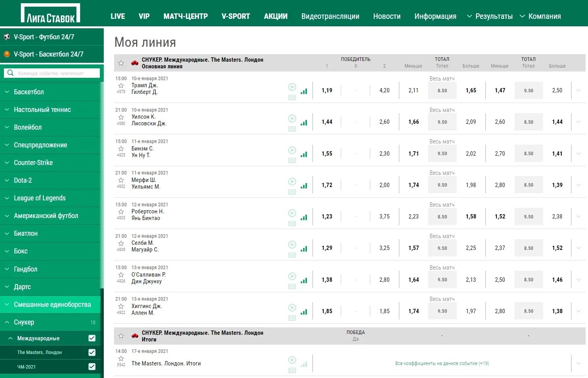
Task: Click the search magnifier icon in sidebar
Action: 11,73
